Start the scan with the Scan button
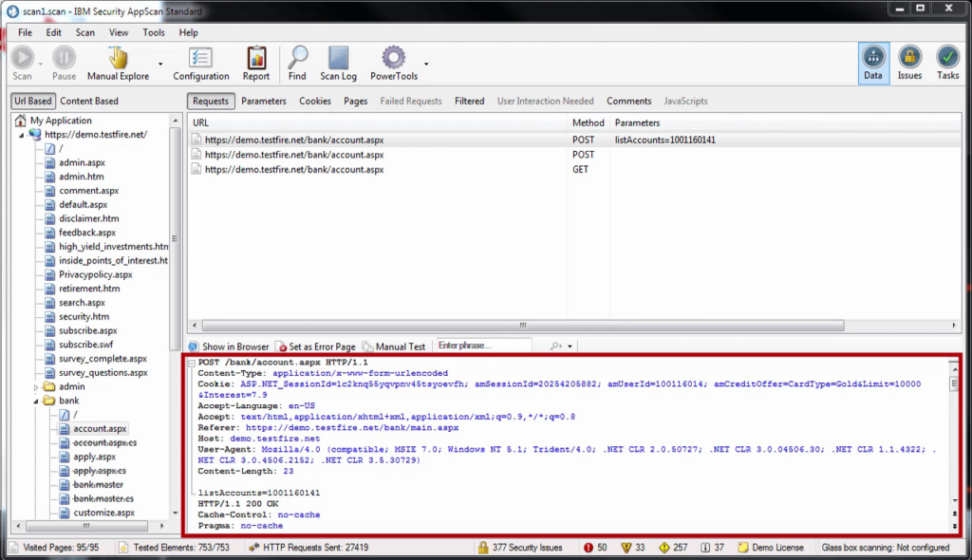 [x=22, y=62]
